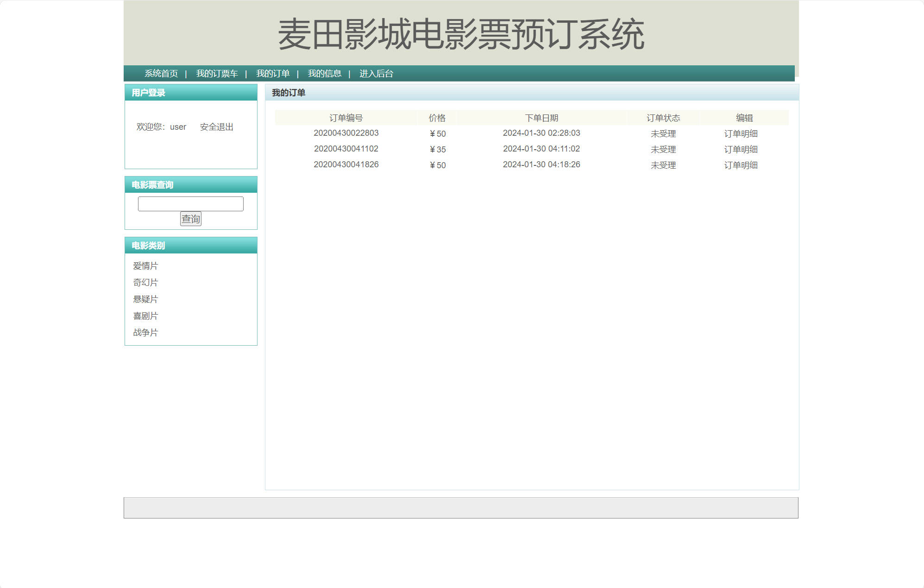The height and width of the screenshot is (588, 924).
Task: Enter the backend via 进入后台 link
Action: pyautogui.click(x=376, y=73)
